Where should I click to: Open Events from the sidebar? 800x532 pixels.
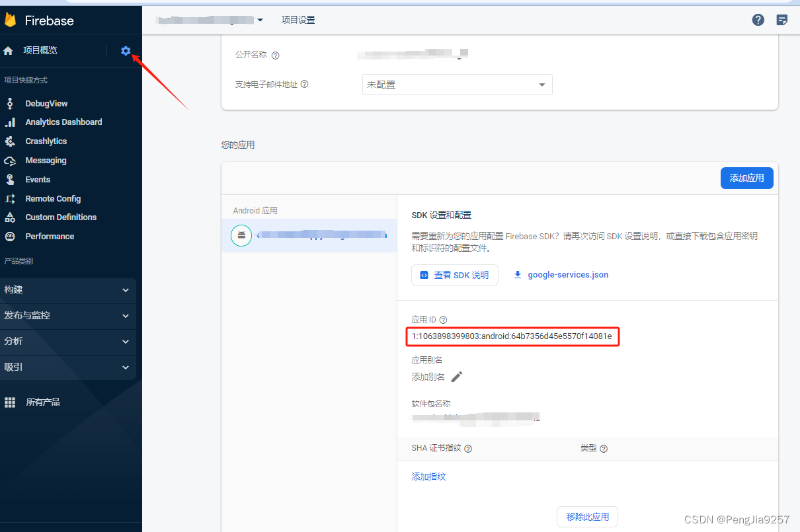38,180
